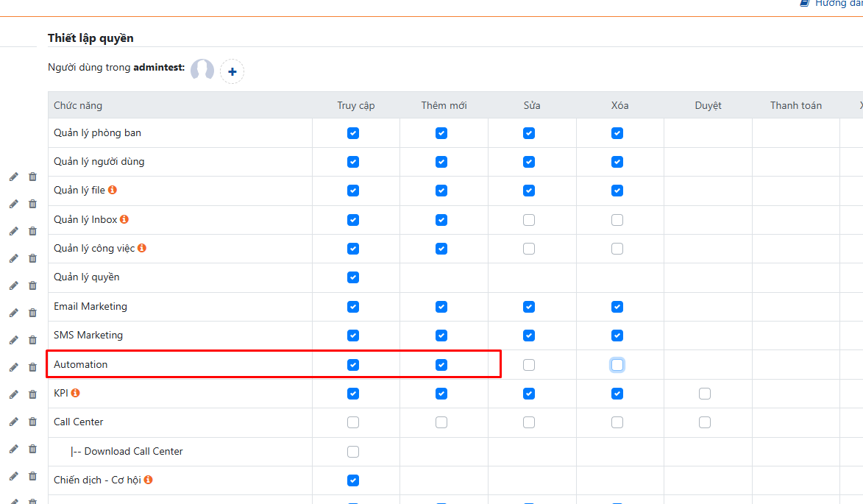Open the Hướng dẫn guide link
This screenshot has height=504, width=863.
[x=835, y=4]
